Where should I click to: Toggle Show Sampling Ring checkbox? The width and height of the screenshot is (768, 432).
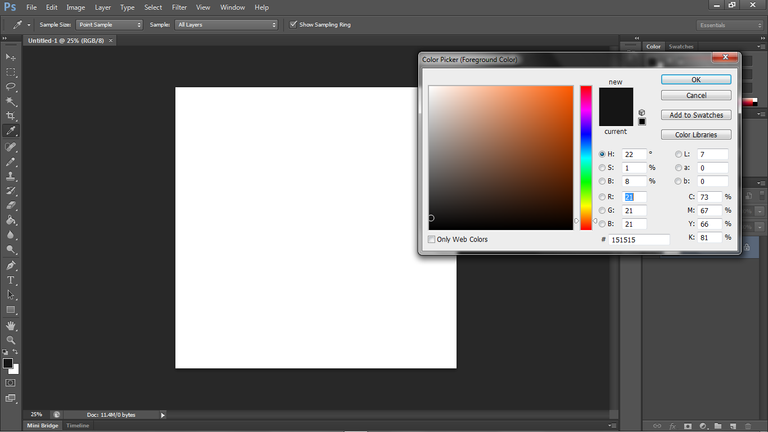point(293,24)
